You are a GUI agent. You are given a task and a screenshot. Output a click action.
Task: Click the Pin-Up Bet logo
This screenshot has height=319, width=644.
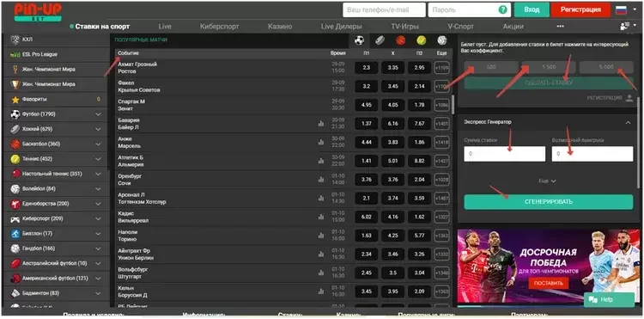tap(38, 12)
